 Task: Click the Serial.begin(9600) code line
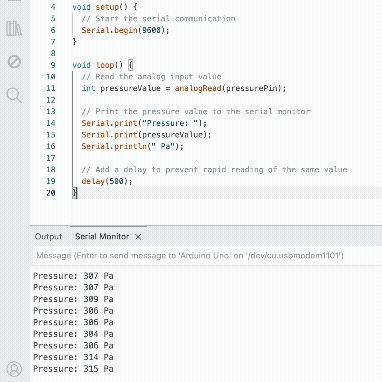[x=125, y=30]
